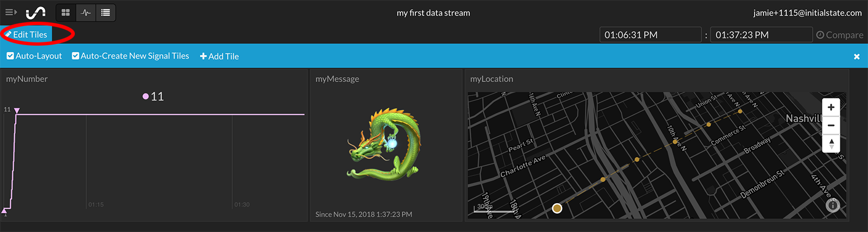Close the blue edit toolbar

pyautogui.click(x=857, y=57)
